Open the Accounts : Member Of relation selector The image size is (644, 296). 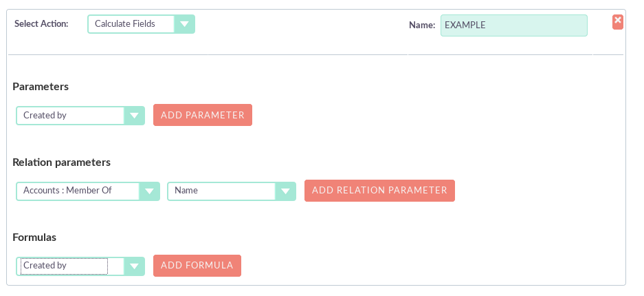coord(78,191)
